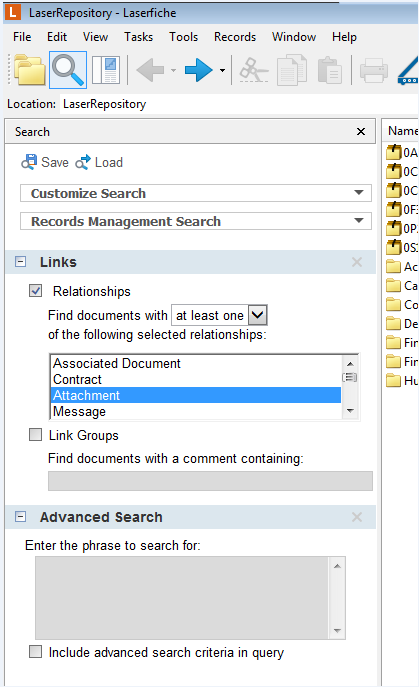
Task: Click the Load search arrow icon
Action: point(83,162)
